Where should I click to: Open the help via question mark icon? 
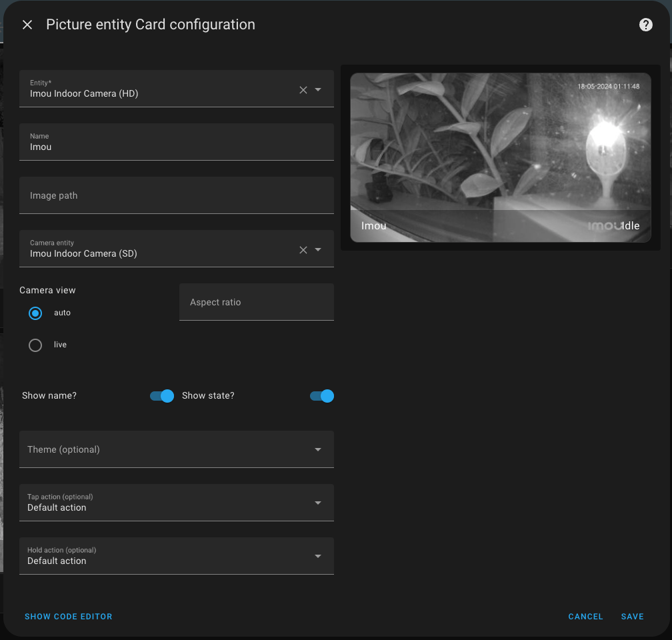[x=645, y=25]
